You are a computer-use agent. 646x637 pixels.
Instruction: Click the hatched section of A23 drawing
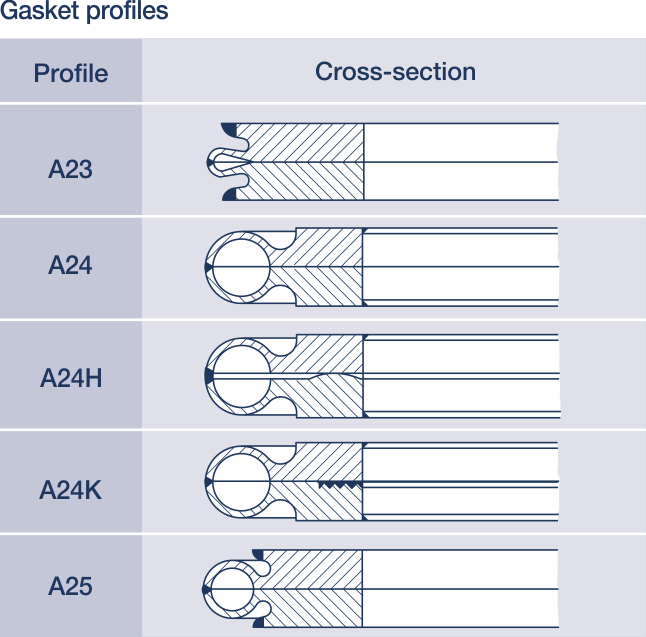(x=300, y=162)
